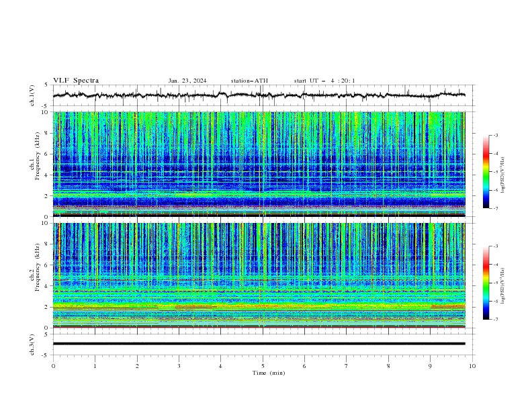Image resolution: width=532 pixels, height=411 pixels.
Task: Click the time axis tick label '0'
Action: click(x=53, y=366)
